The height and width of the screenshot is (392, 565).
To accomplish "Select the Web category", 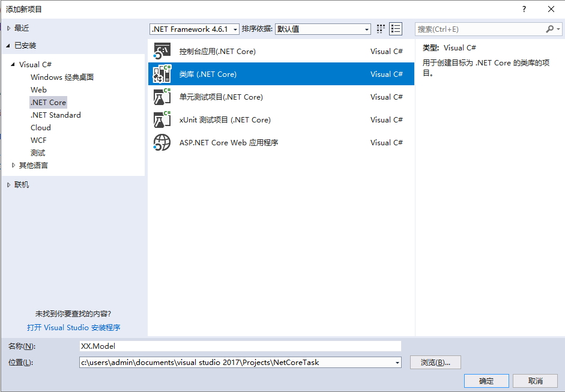I will click(x=38, y=89).
